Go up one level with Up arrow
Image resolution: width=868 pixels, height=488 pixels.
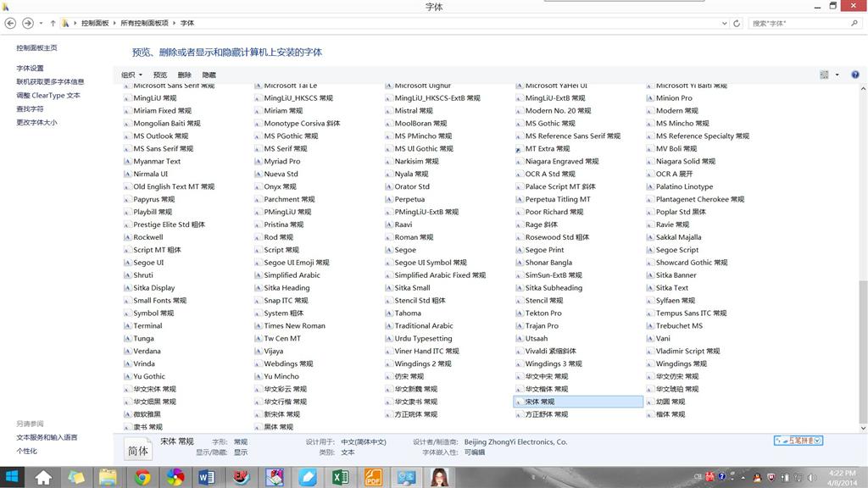point(53,23)
